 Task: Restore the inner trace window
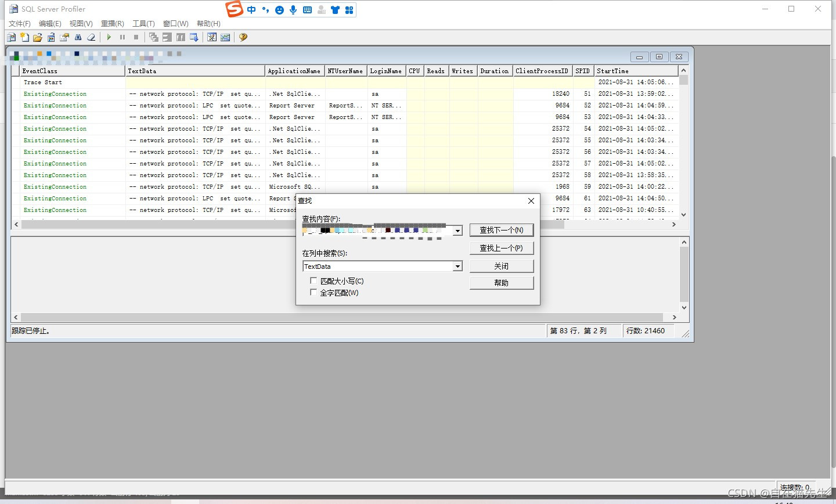pos(659,57)
